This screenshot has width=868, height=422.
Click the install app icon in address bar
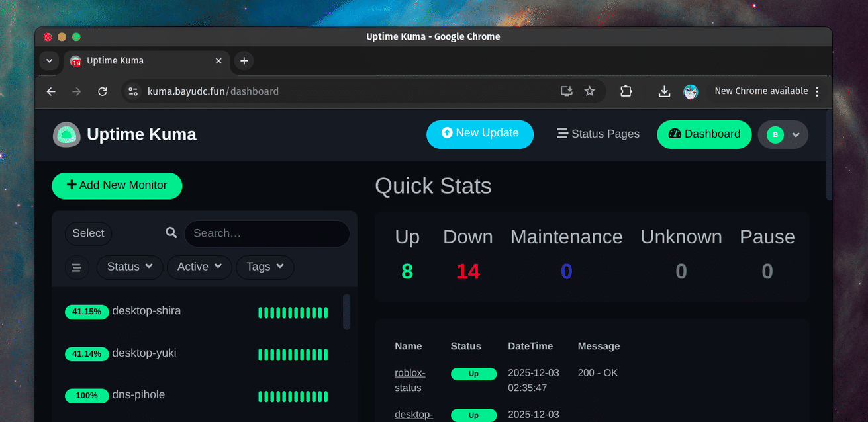coord(566,91)
